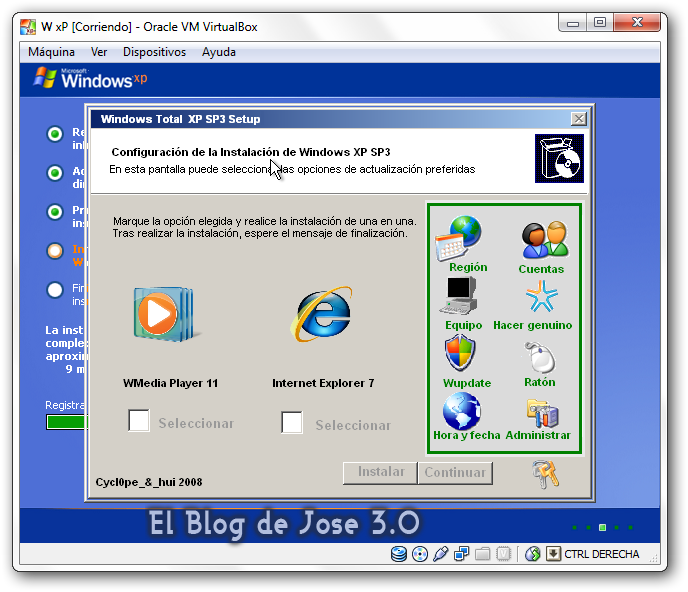This screenshot has width=688, height=592.
Task: Click the WMedia Player 11 label
Action: (170, 383)
